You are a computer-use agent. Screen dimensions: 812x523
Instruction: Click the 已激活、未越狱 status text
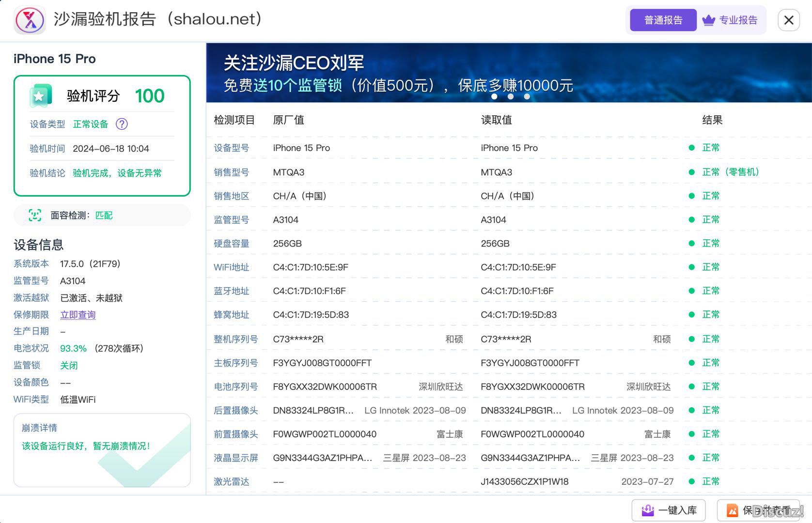pos(91,298)
